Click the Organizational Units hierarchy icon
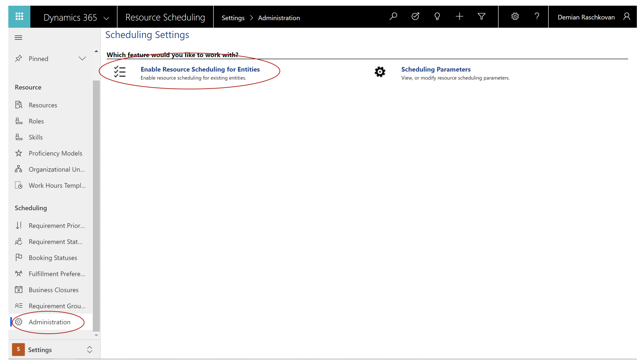Image resolution: width=643 pixels, height=364 pixels. [x=19, y=169]
